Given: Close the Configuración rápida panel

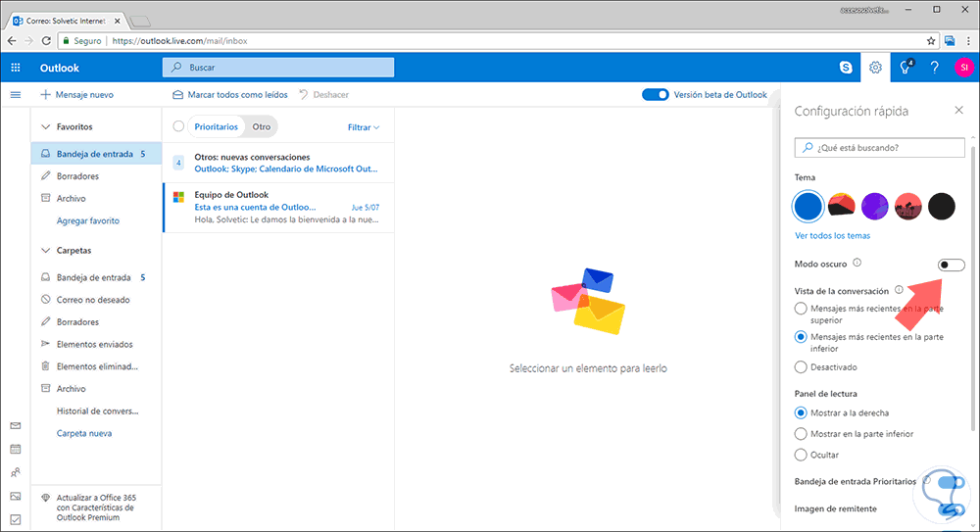Looking at the screenshot, I should tap(958, 110).
